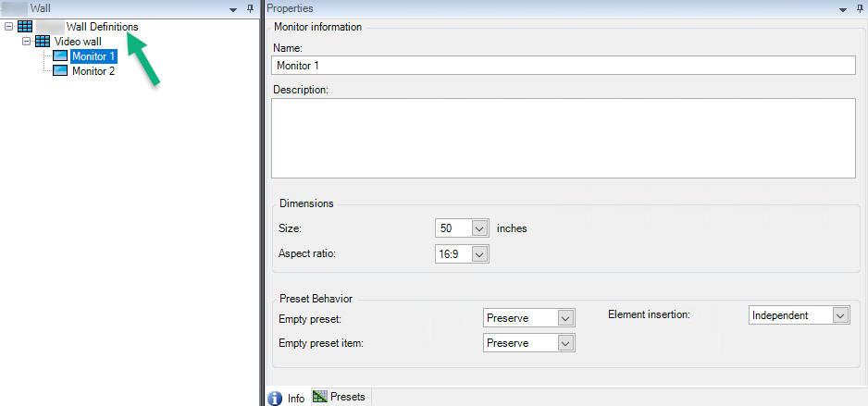The image size is (868, 406).
Task: Collapse the Wall Definitions tree node
Action: tap(8, 27)
